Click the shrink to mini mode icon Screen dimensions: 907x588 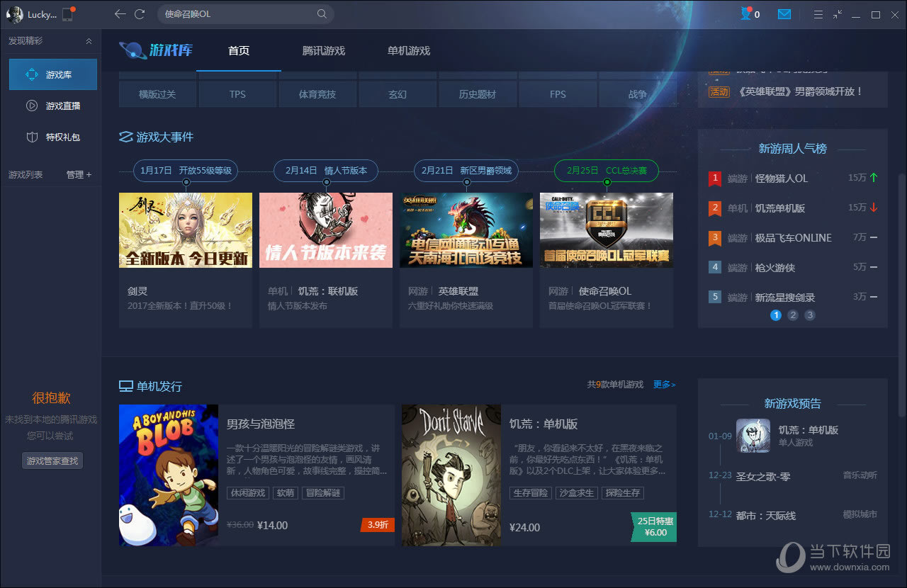[838, 14]
